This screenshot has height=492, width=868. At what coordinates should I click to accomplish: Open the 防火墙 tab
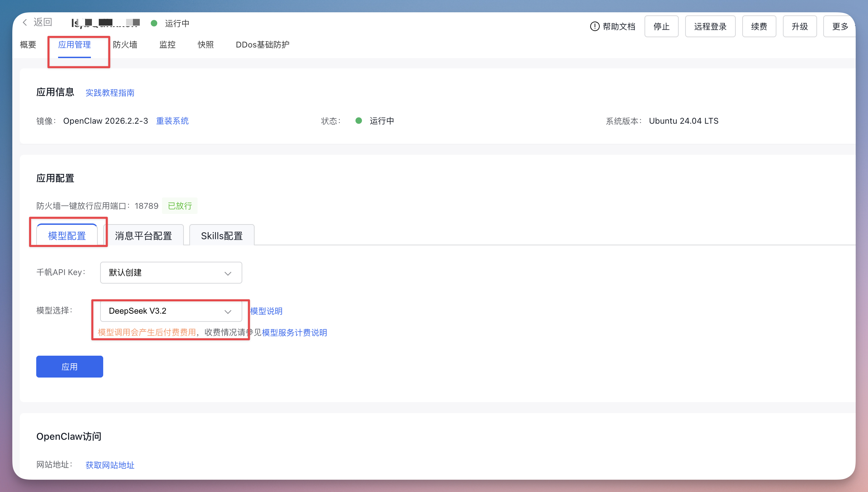coord(125,44)
